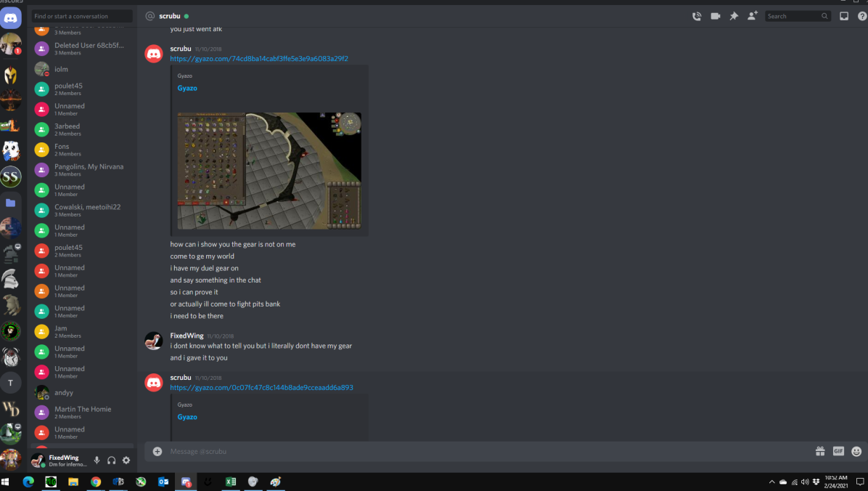Open Deleted User 68cb5f group
Screen dimensions: 868x491
(82, 49)
